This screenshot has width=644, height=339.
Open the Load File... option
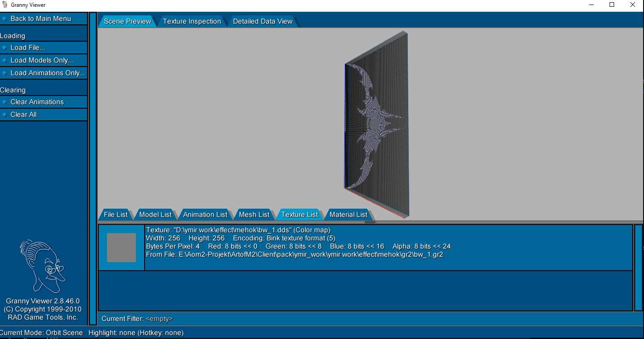click(x=28, y=48)
